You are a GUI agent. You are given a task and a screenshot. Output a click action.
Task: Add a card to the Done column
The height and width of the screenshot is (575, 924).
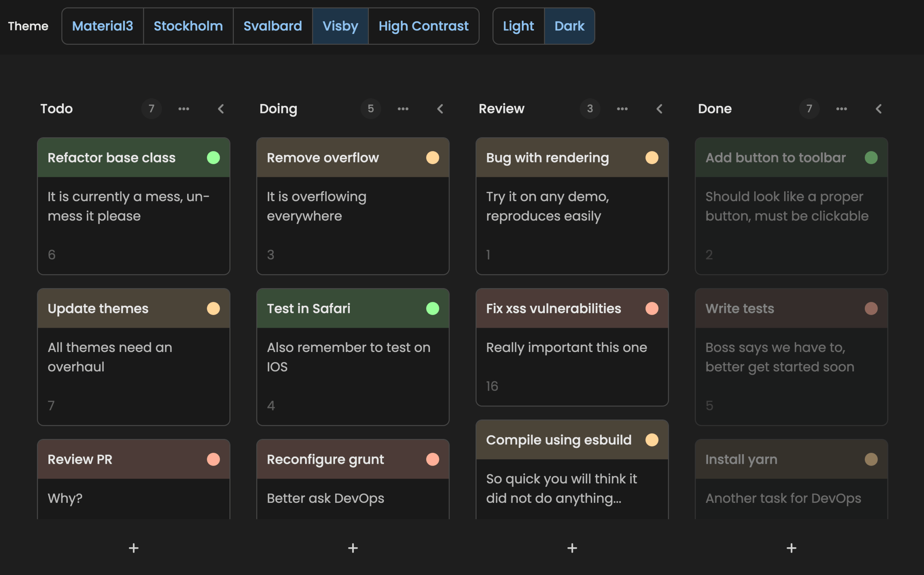click(x=791, y=548)
